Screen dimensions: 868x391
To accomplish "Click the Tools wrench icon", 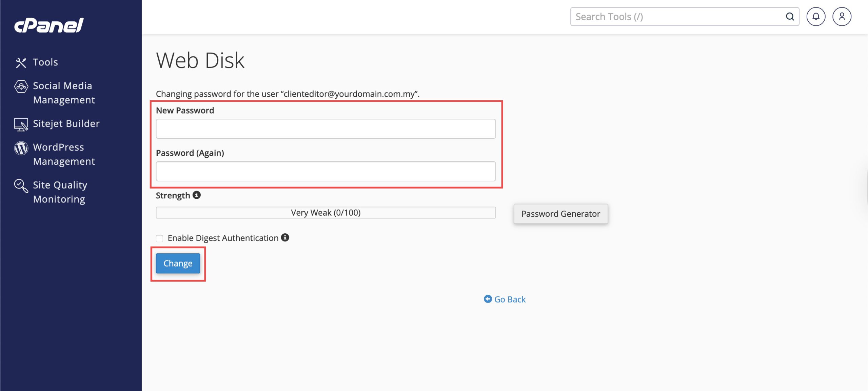I will coord(21,63).
